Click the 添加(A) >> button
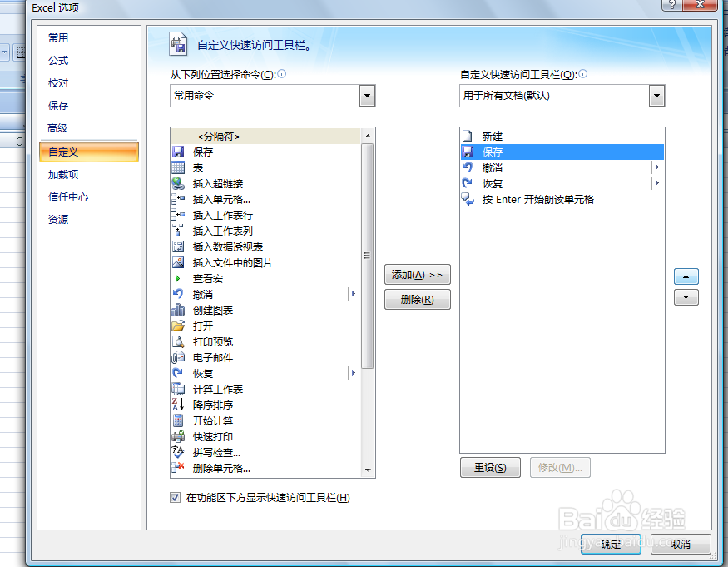Screen dimensions: 728x567 418,274
